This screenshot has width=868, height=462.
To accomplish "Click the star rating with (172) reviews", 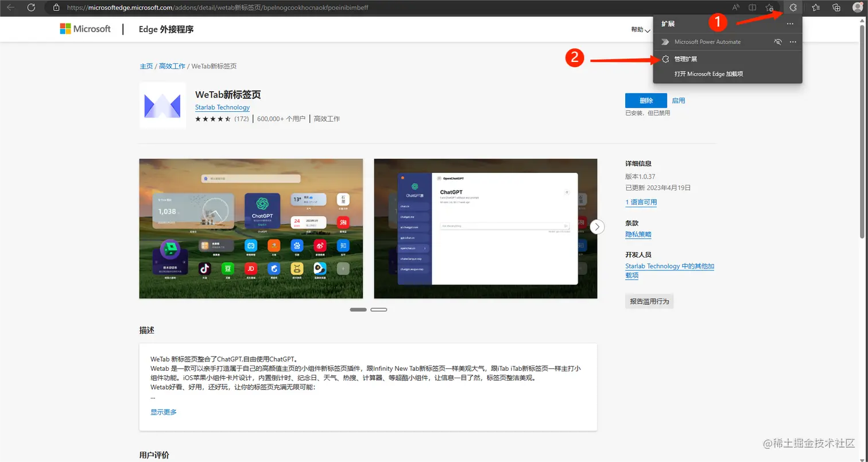I will click(x=222, y=119).
